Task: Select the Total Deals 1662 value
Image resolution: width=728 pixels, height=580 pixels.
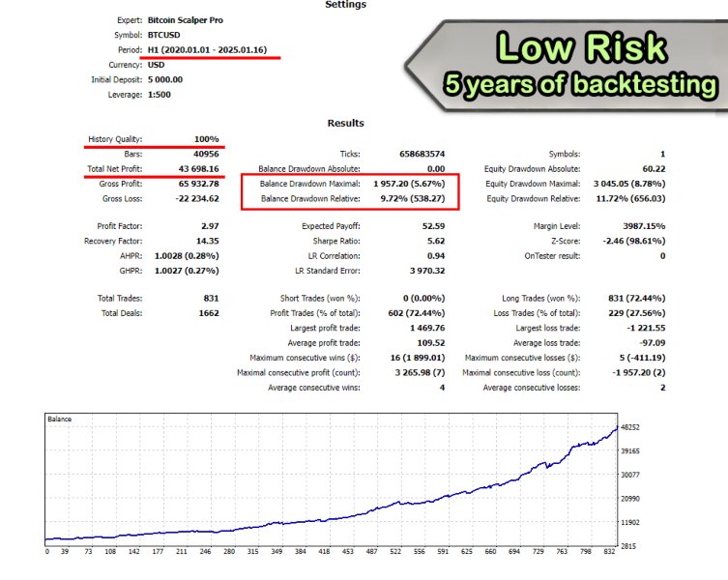Action: [209, 313]
